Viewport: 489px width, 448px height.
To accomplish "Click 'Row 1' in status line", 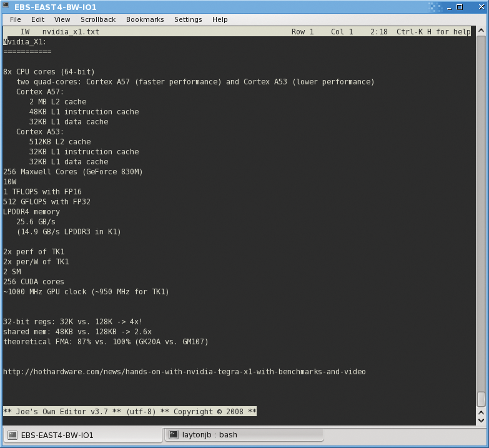I will click(302, 31).
